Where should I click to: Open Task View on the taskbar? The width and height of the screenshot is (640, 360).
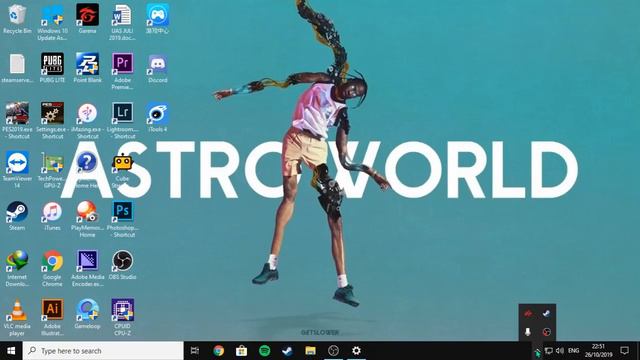195,351
